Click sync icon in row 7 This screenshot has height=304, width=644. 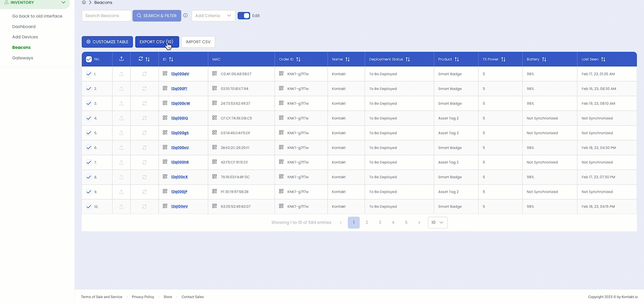pyautogui.click(x=144, y=162)
